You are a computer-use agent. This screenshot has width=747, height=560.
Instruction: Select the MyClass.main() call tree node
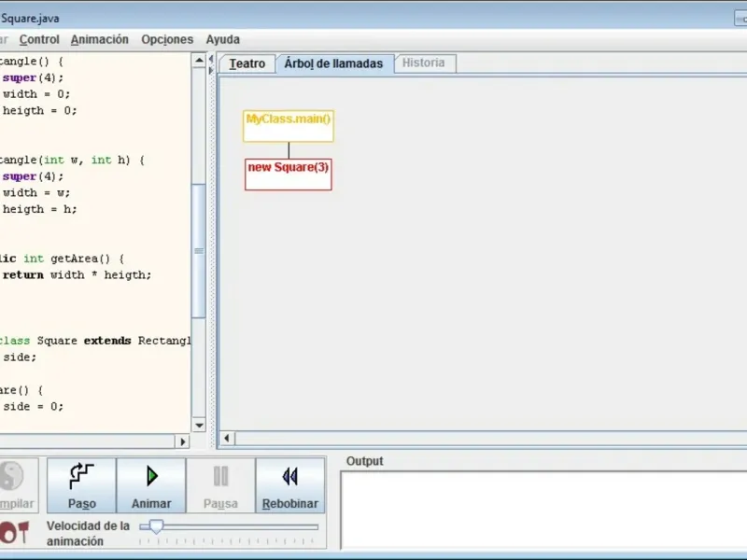[289, 126]
